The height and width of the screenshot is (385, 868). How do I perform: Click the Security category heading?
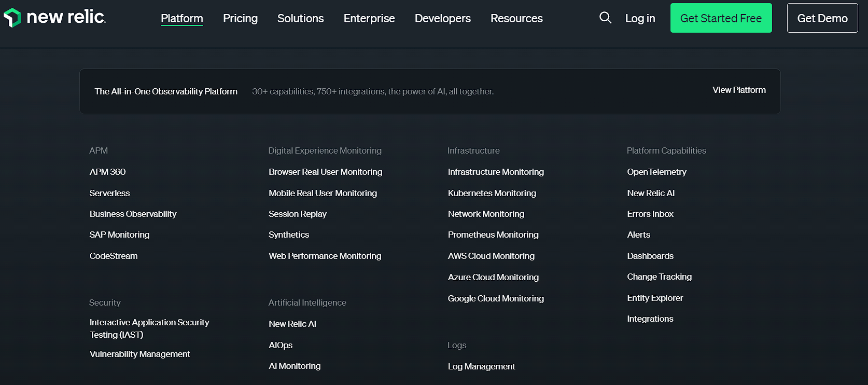coord(105,302)
